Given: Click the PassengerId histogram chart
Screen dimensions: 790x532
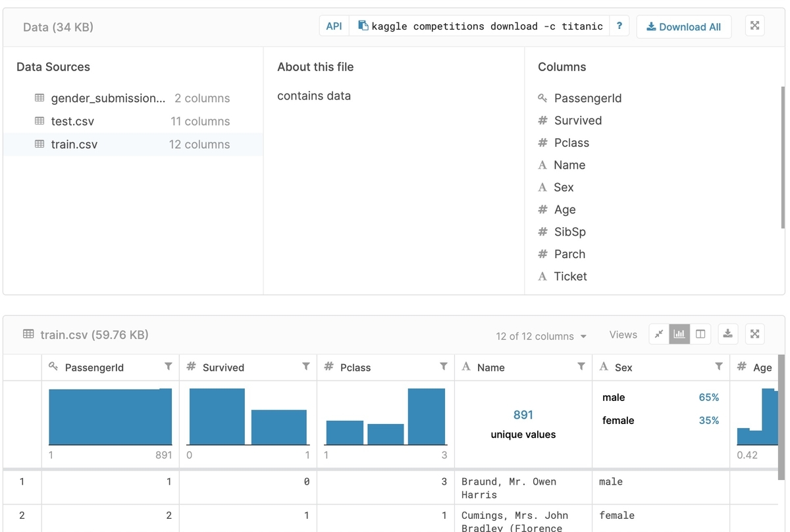Looking at the screenshot, I should (111, 416).
